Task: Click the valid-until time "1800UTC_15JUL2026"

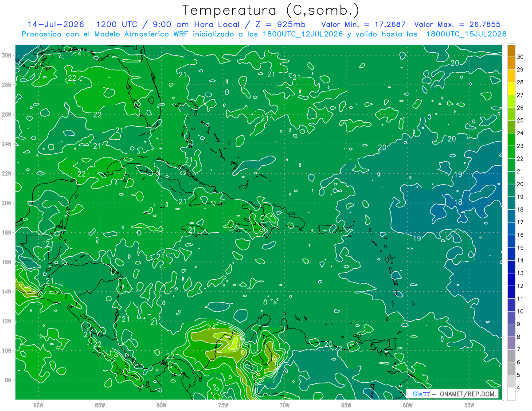Action: (466, 34)
